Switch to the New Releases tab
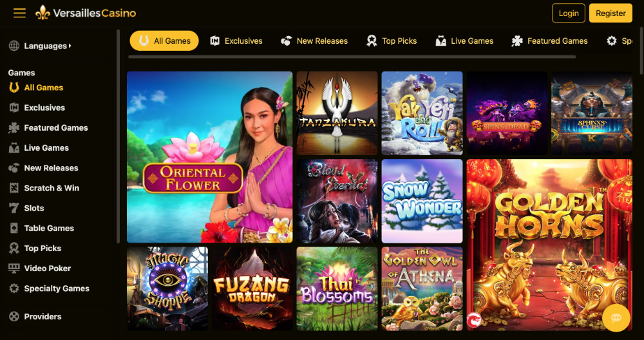 (314, 41)
